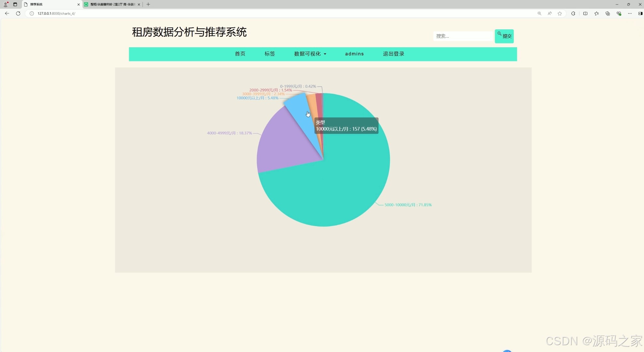Open the split screen icon
The height and width of the screenshot is (352, 644).
(x=585, y=13)
